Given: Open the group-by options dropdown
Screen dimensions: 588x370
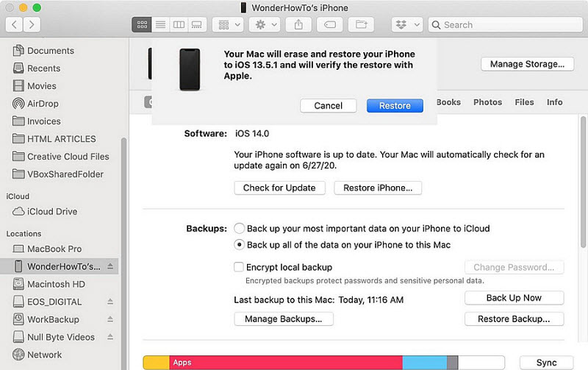Looking at the screenshot, I should tap(228, 25).
